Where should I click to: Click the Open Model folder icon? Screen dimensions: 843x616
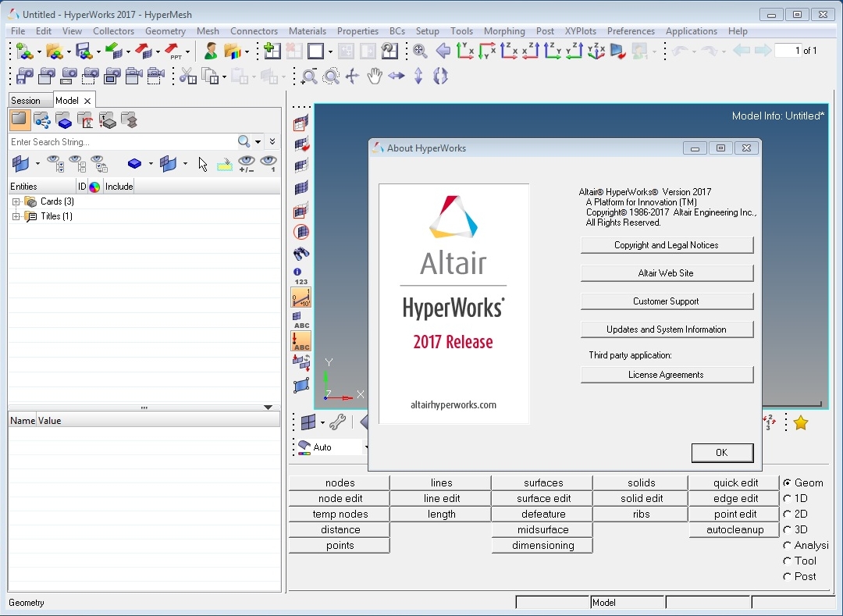click(55, 52)
